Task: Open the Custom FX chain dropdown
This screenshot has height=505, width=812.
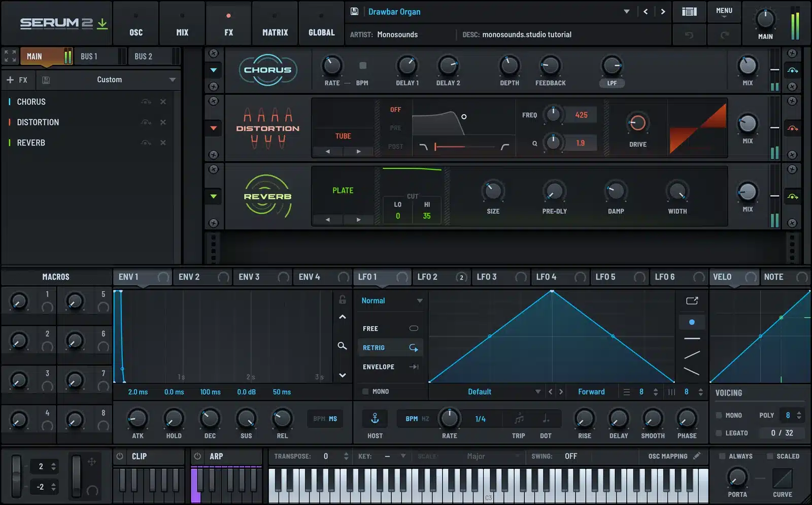Action: tap(173, 80)
